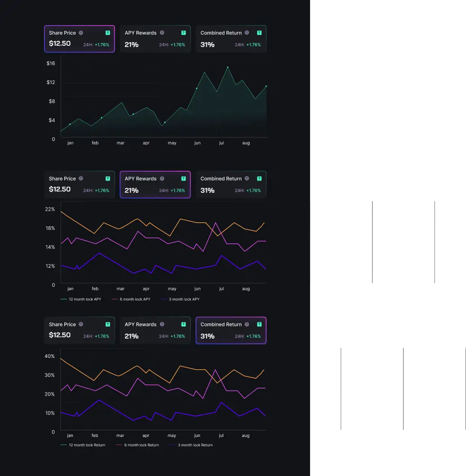Toggle the 12 month lock APY legend entry

(x=81, y=300)
